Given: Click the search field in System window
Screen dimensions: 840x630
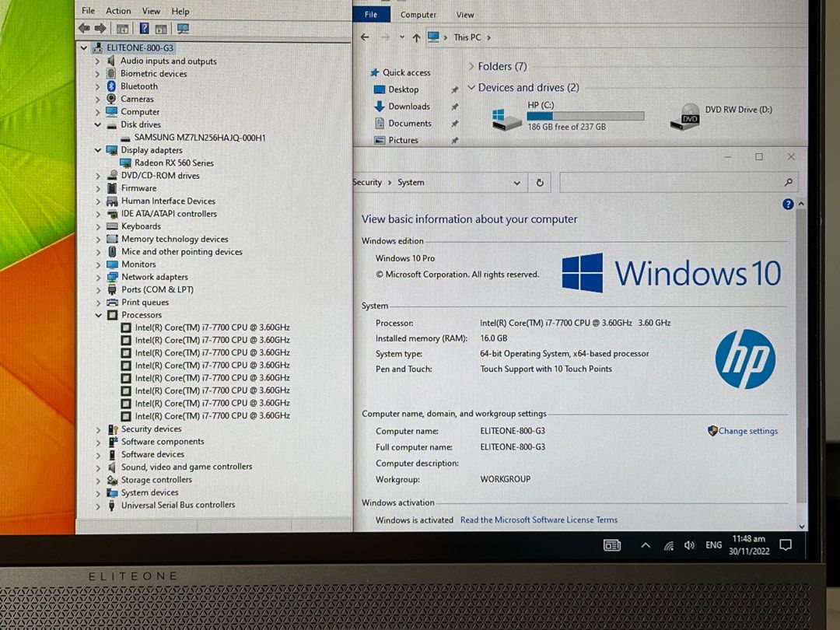Looking at the screenshot, I should [669, 183].
